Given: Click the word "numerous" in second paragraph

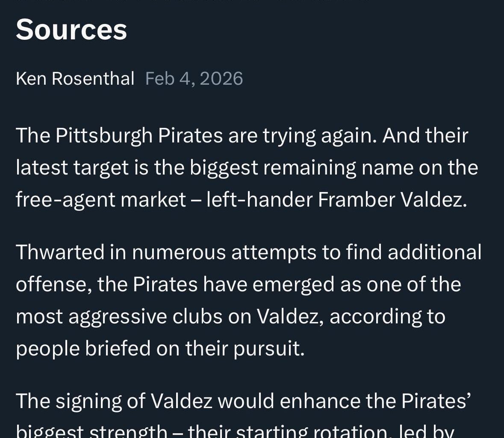Looking at the screenshot, I should [179, 252].
